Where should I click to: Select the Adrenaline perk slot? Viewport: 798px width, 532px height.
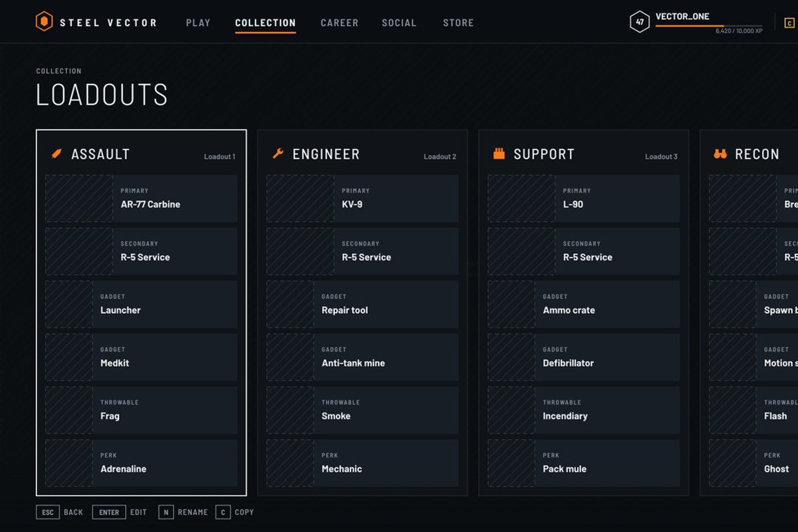click(x=141, y=463)
